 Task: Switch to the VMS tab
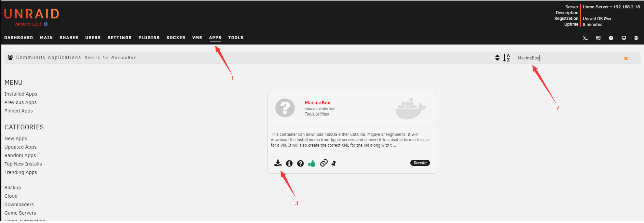pyautogui.click(x=197, y=38)
